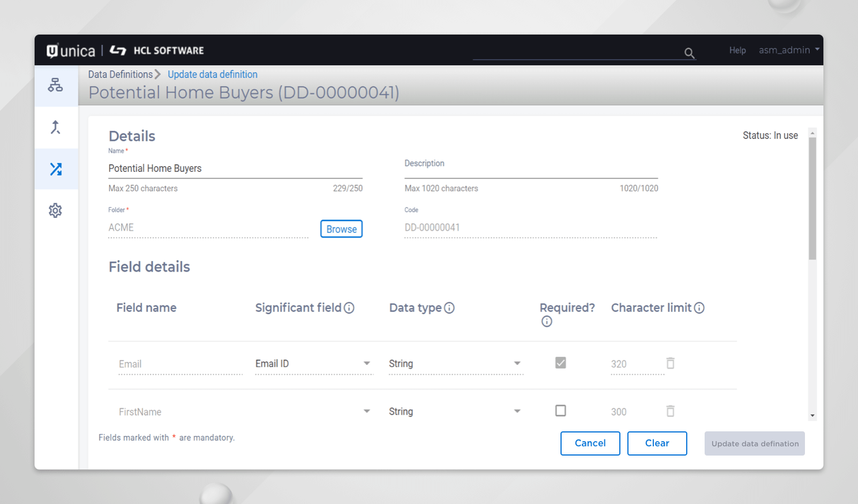Click the Unica logo in the header
858x504 pixels.
click(70, 50)
